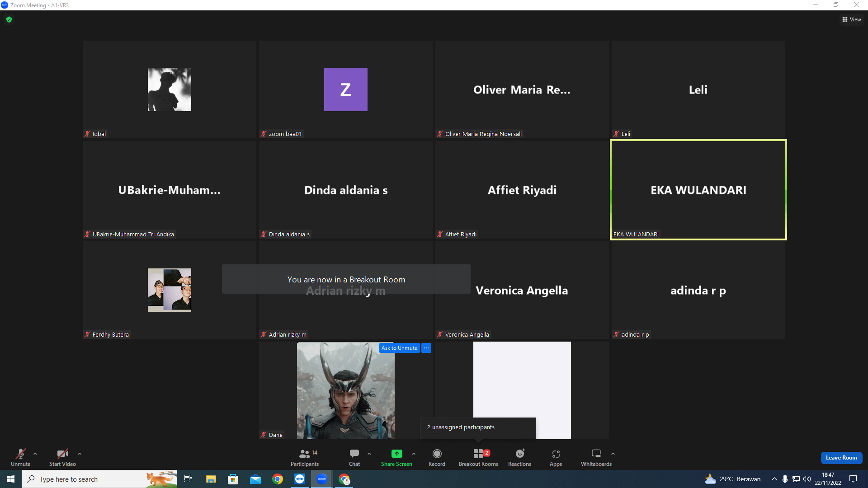Viewport: 868px width, 488px height.
Task: Click the Leave Room button
Action: (841, 458)
